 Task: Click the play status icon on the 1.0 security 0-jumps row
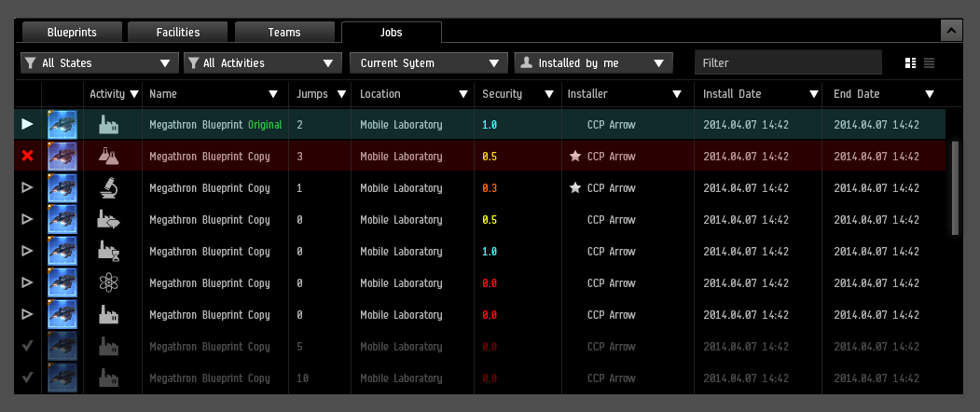[27, 252]
